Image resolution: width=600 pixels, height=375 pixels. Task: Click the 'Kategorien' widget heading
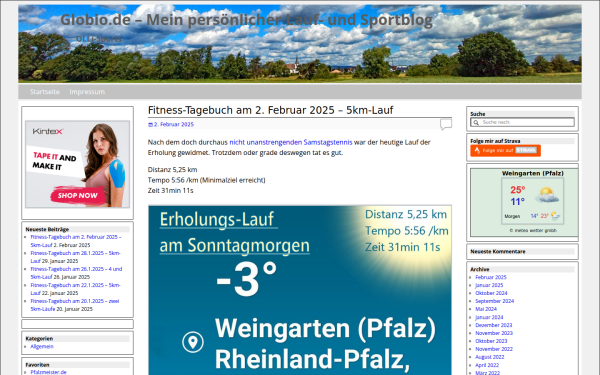pyautogui.click(x=39, y=339)
